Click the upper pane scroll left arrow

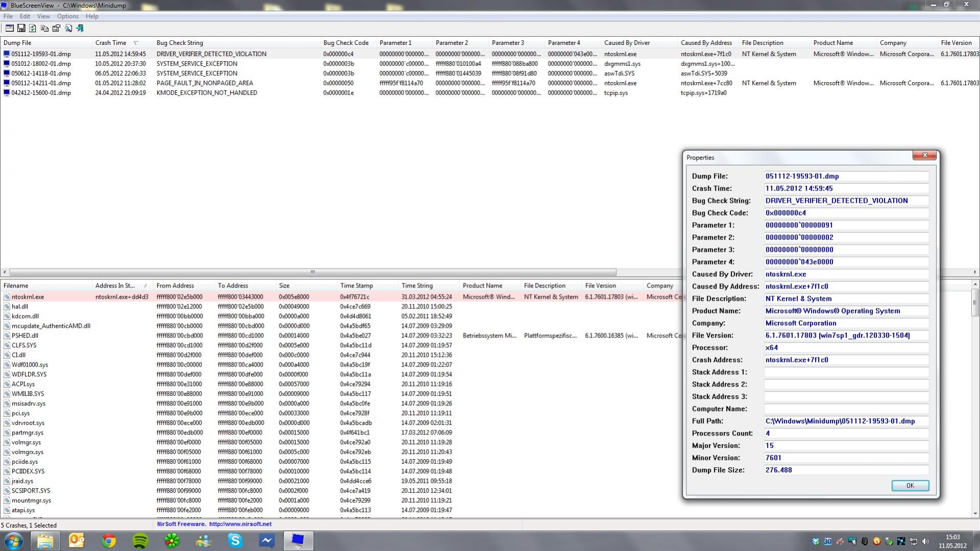[x=5, y=272]
